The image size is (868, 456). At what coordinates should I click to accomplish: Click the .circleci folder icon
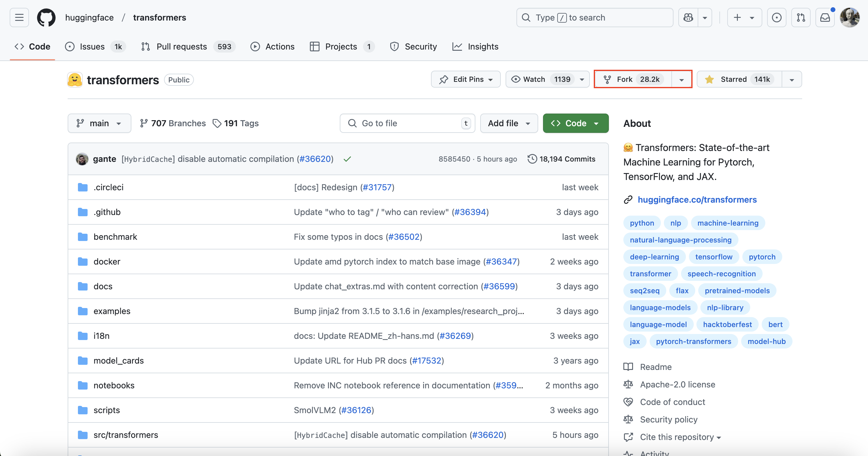(83, 188)
